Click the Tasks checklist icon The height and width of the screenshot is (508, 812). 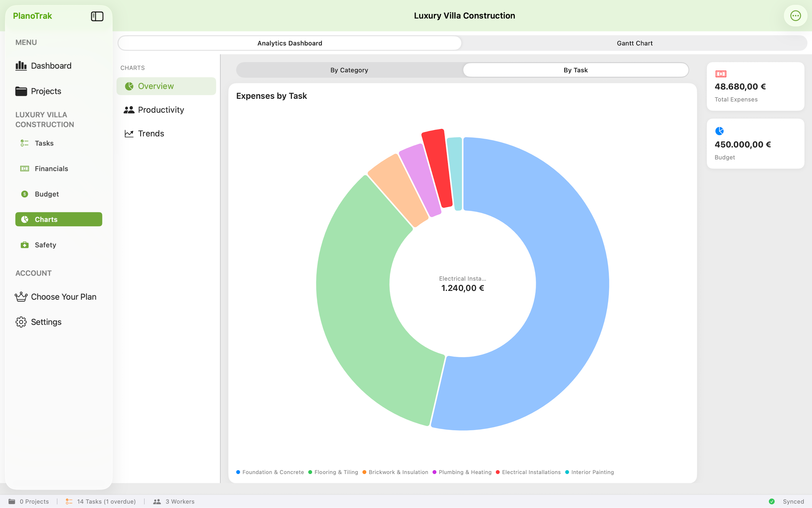pos(24,143)
